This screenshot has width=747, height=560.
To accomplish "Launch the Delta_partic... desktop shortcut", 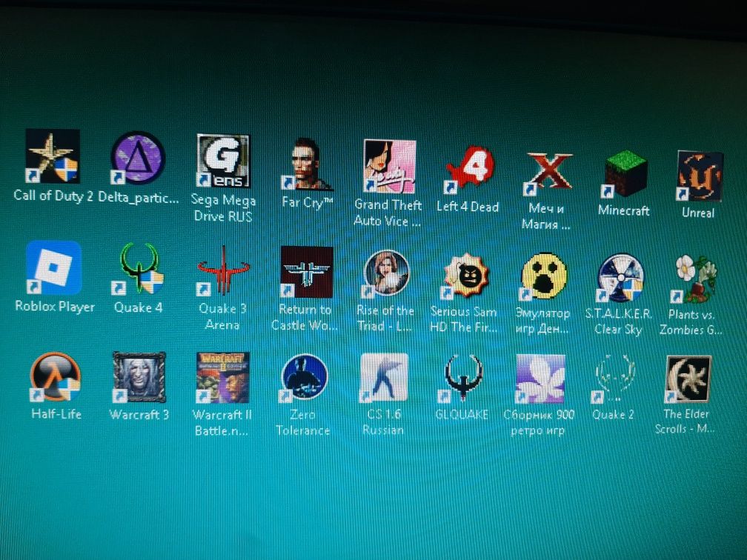I will point(138,158).
